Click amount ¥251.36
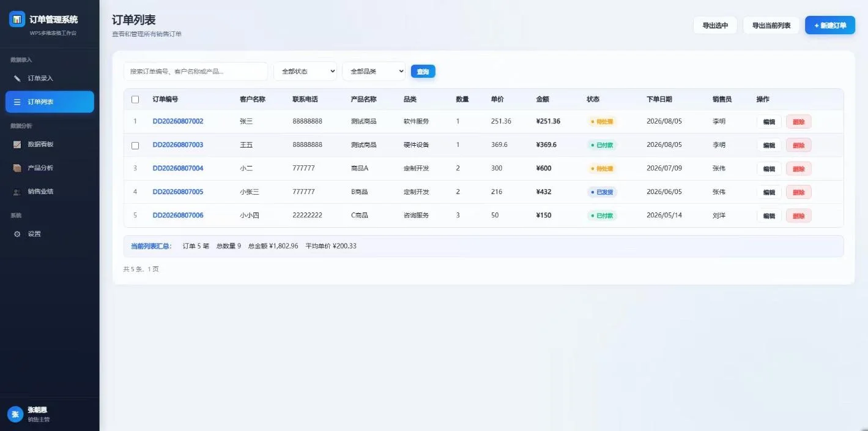The width and height of the screenshot is (868, 431). click(x=548, y=121)
